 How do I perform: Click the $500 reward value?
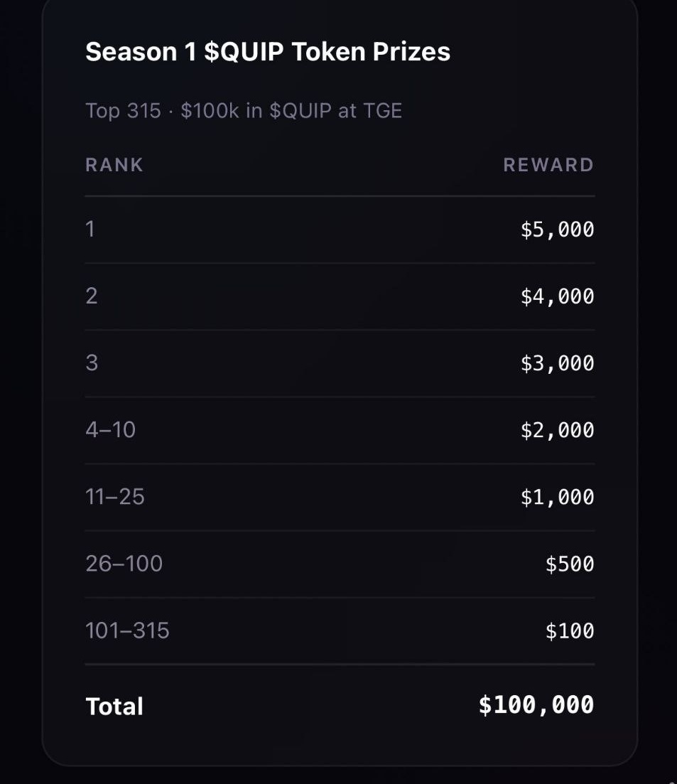click(570, 564)
